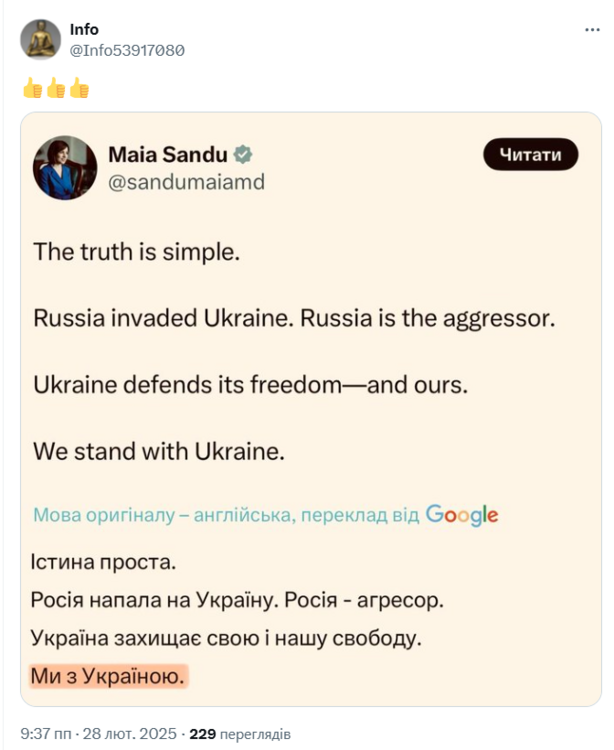Screen dimensions: 614x750
Task: Click Maia Sandu's profile photo
Action: (65, 167)
